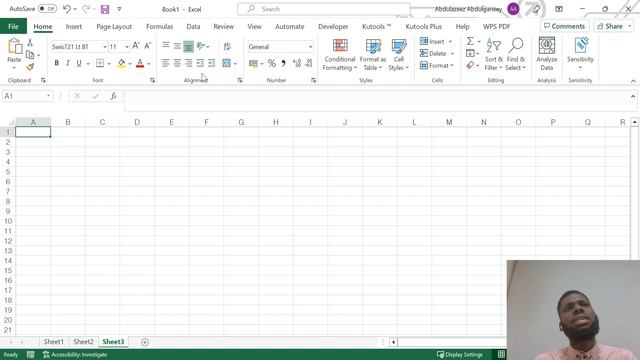Image resolution: width=640 pixels, height=360 pixels.
Task: Toggle Italic formatting
Action: pyautogui.click(x=68, y=63)
